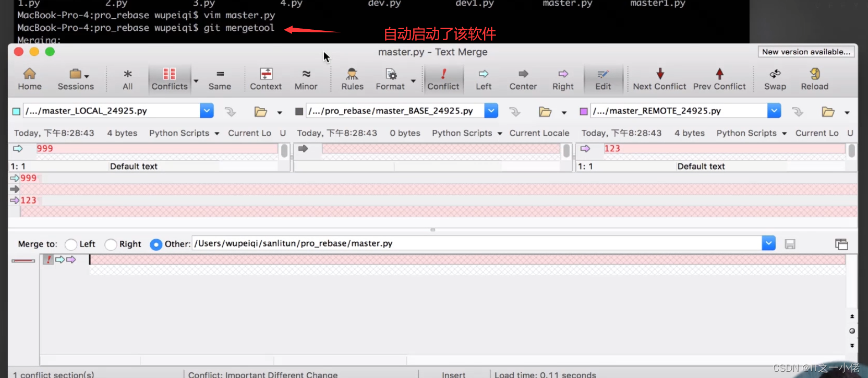This screenshot has width=868, height=378.
Task: Open the Sessions briefcase menu
Action: [76, 79]
